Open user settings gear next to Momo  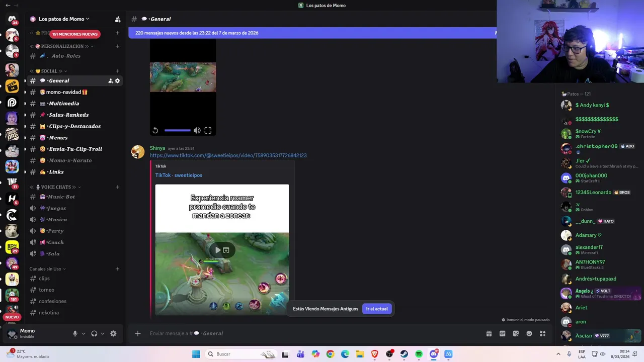click(x=113, y=333)
